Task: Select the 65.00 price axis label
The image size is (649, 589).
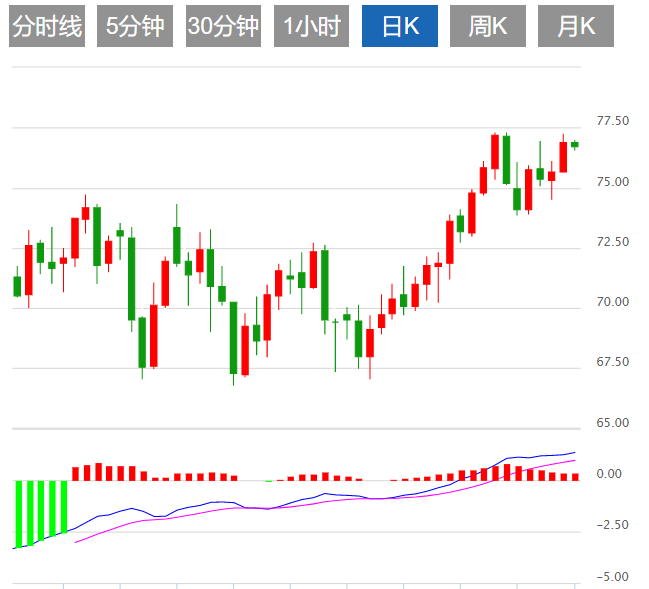Action: point(612,422)
